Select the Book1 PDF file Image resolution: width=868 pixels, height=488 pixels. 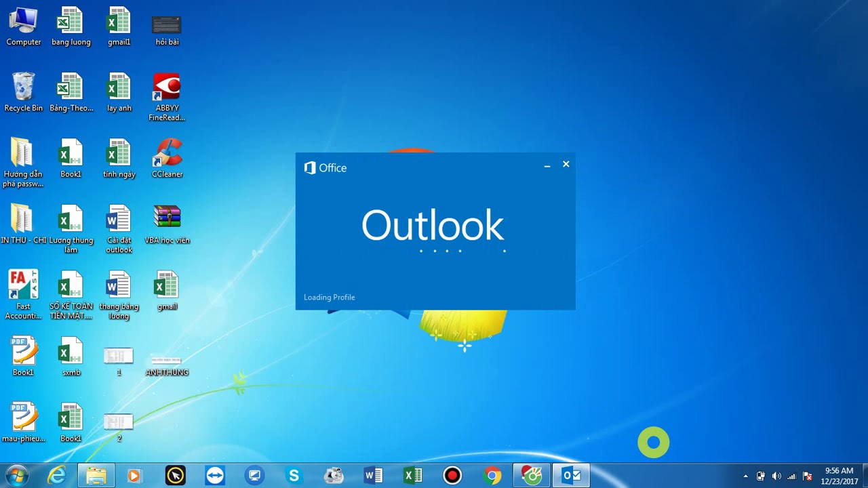point(23,357)
